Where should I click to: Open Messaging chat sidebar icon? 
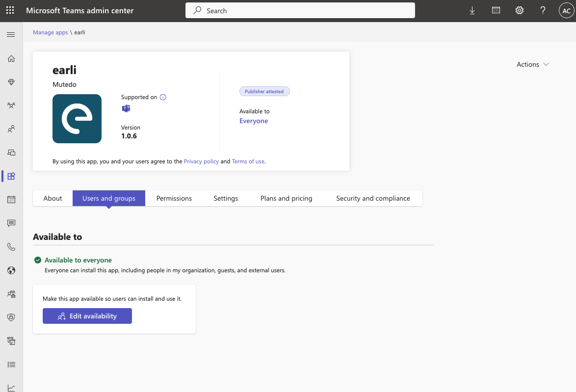(11, 223)
